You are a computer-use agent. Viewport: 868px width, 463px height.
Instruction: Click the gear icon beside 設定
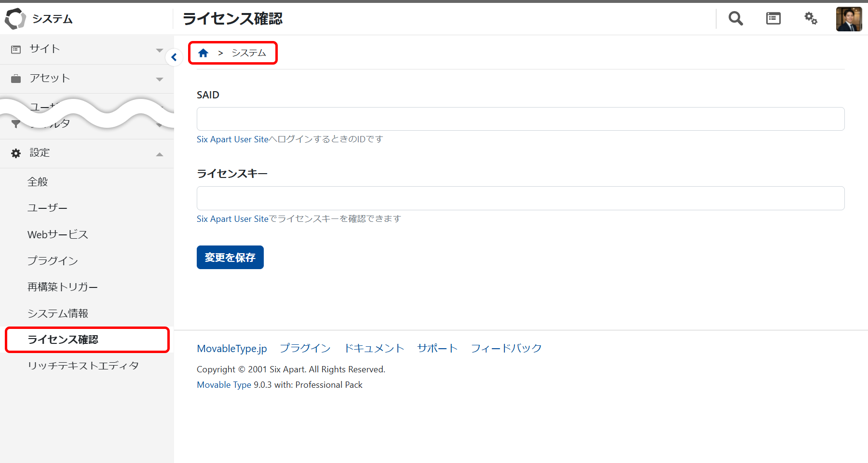click(x=16, y=153)
